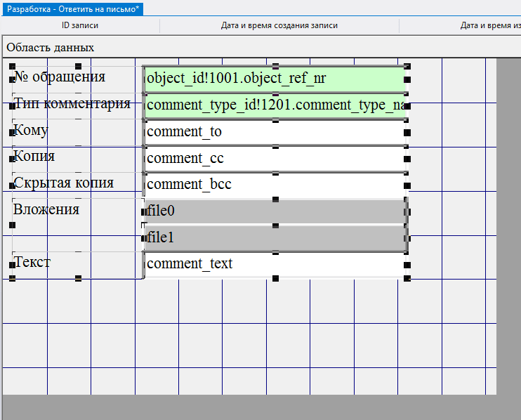Select the gray file1 attachment field

(x=274, y=238)
